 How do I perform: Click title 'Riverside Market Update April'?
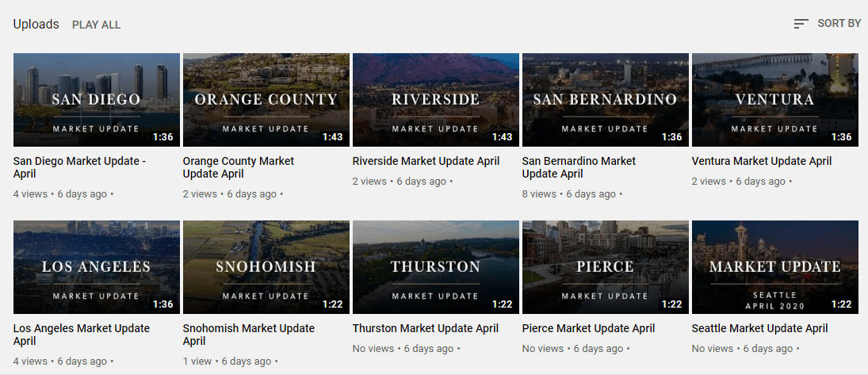point(426,161)
